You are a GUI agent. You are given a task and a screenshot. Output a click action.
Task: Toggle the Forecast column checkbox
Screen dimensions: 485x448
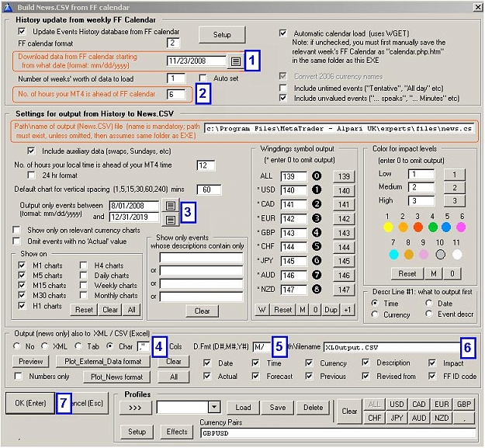255,376
